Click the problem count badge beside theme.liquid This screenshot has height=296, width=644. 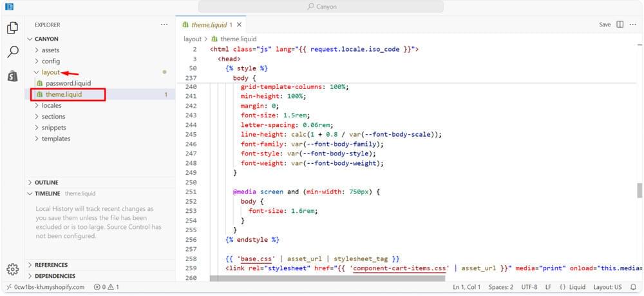point(166,95)
